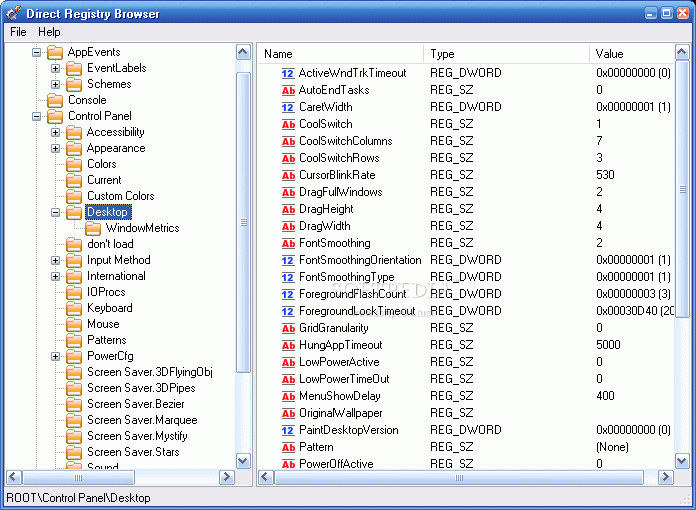The image size is (696, 510).
Task: Click the folder icon of Screen Saver.Marquee
Action: (x=74, y=420)
